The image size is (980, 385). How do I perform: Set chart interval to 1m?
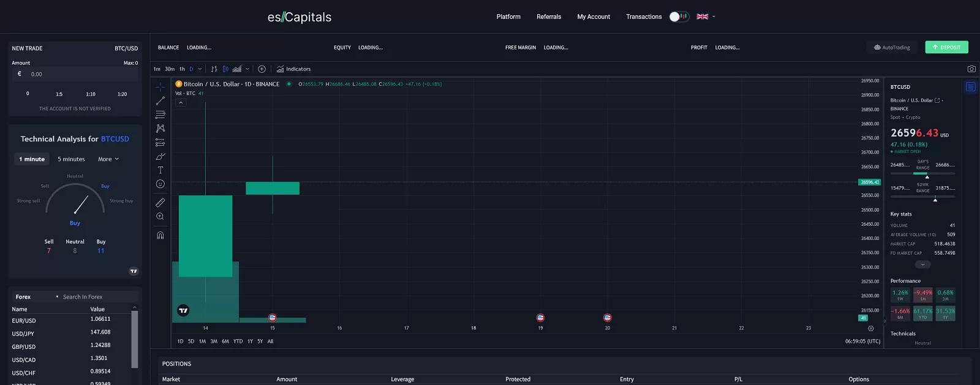(x=157, y=69)
